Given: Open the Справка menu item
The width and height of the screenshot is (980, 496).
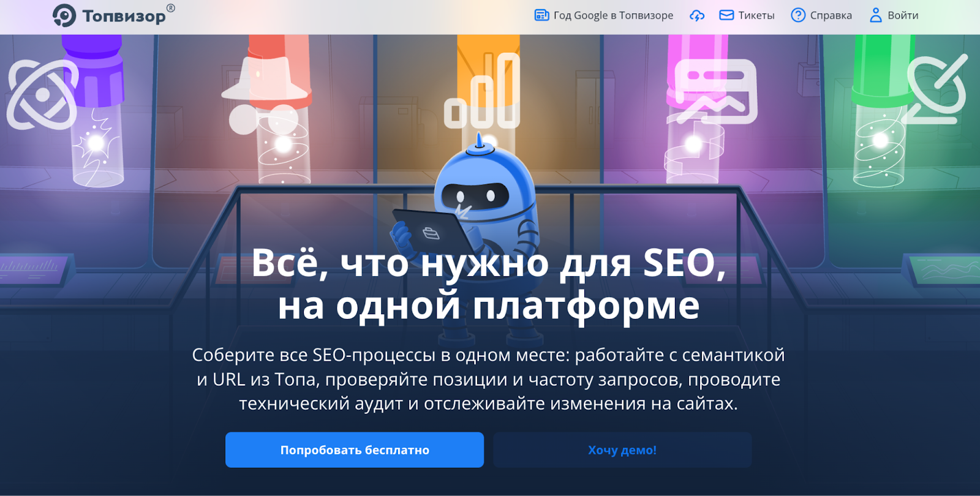Looking at the screenshot, I should [x=831, y=15].
